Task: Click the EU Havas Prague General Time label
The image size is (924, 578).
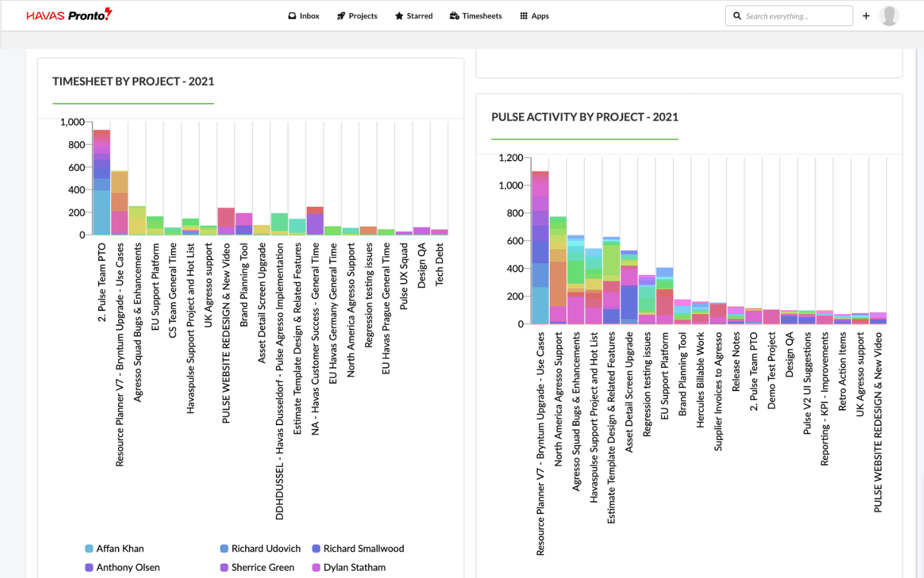Action: pos(386,309)
